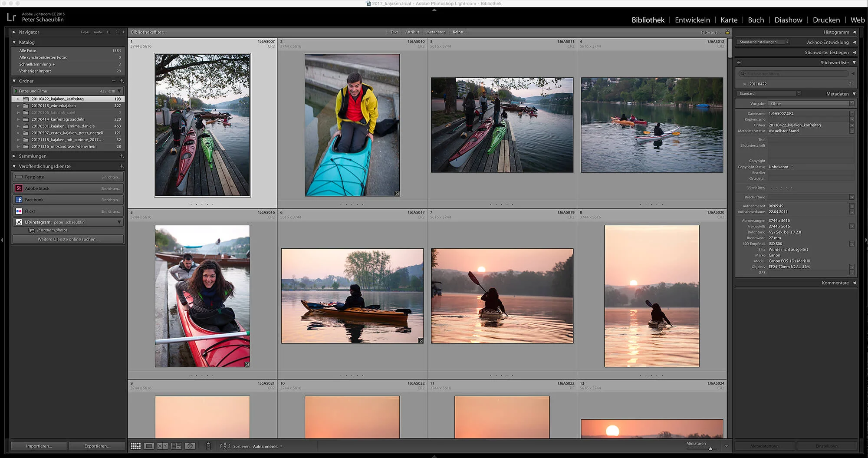Add a keyword with Stichwortliste plus icon
Screen dimensions: 868x458
pos(739,63)
